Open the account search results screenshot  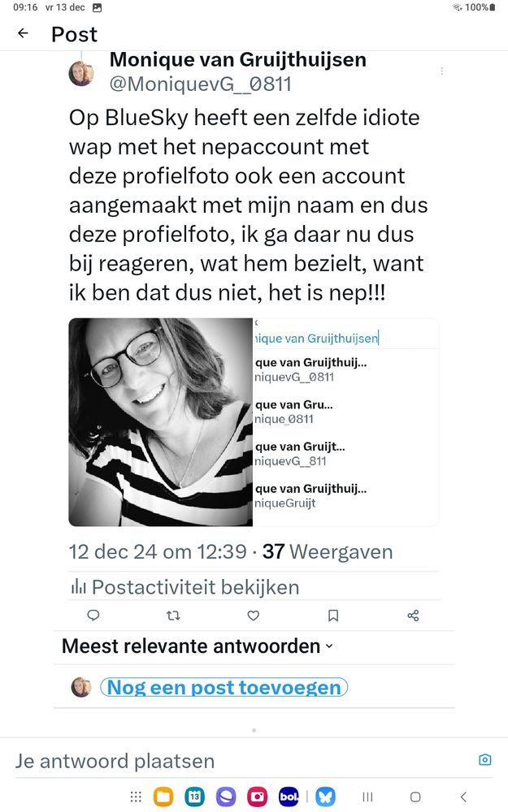345,422
